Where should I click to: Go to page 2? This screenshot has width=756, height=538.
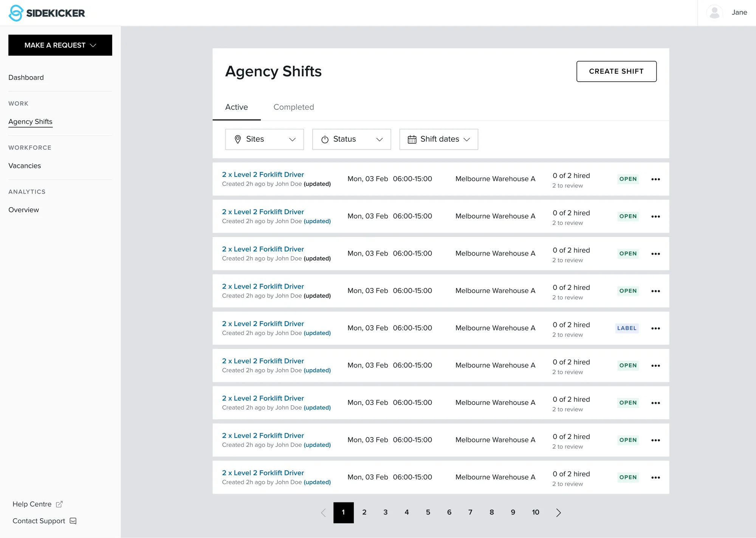(x=364, y=513)
